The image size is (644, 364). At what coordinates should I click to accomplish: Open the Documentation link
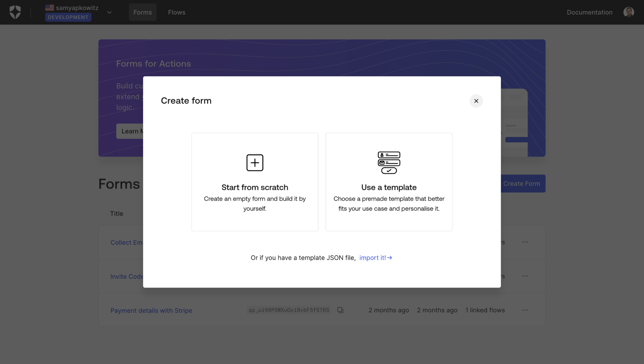[589, 12]
